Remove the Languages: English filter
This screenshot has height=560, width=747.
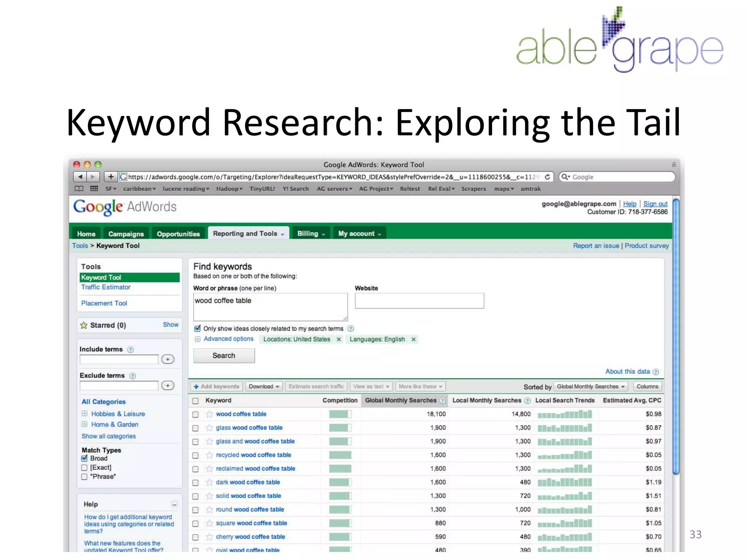tap(413, 339)
